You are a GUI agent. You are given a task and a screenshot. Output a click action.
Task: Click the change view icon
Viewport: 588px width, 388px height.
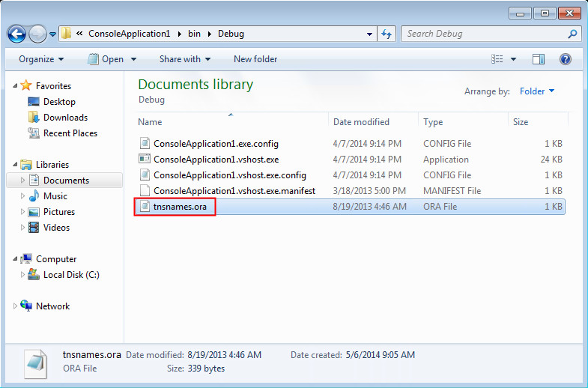pos(497,59)
